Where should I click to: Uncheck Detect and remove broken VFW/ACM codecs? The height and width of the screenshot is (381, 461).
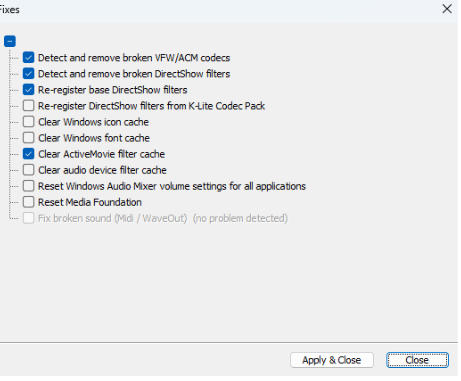pyautogui.click(x=28, y=58)
